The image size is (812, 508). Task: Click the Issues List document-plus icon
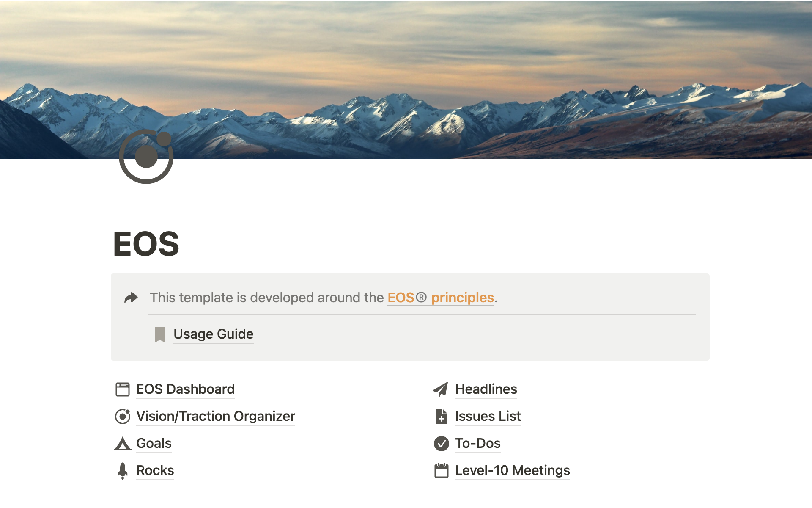tap(441, 416)
